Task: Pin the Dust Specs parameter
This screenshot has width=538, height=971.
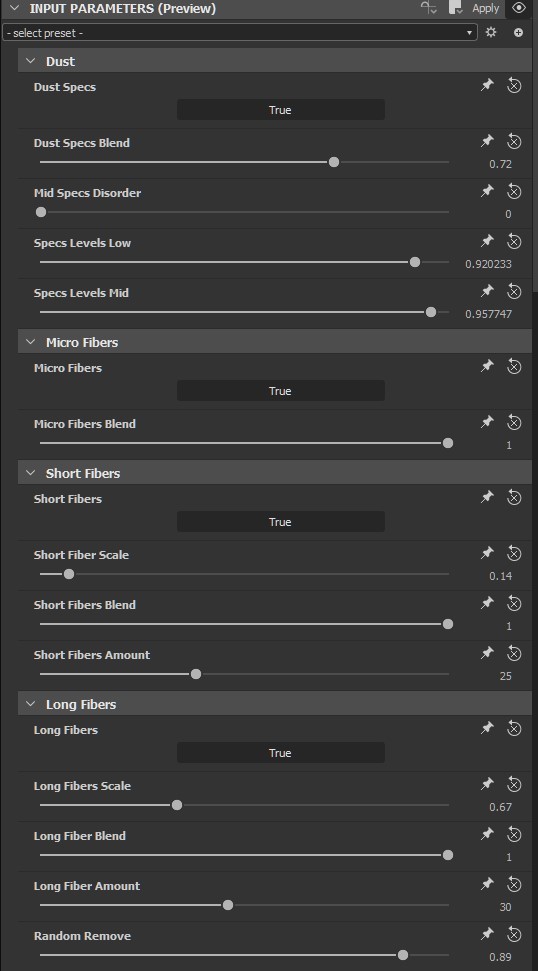Action: point(487,85)
